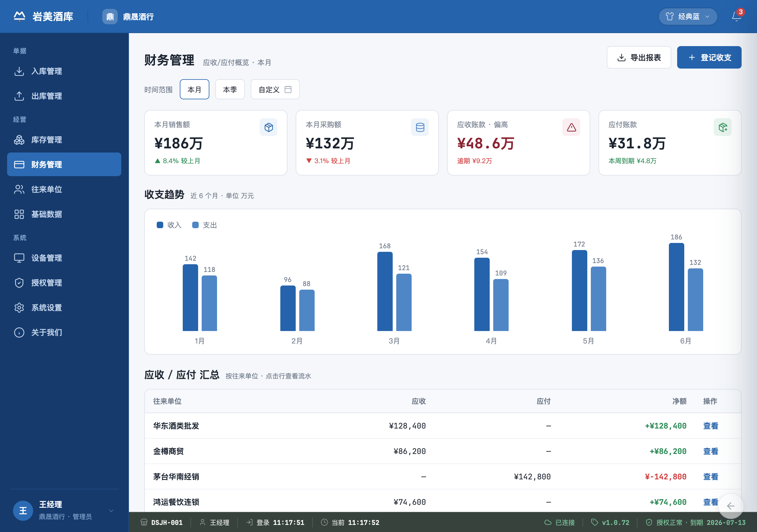Click the ¥128,400 receivable cell
The height and width of the screenshot is (532, 757).
[x=407, y=426]
